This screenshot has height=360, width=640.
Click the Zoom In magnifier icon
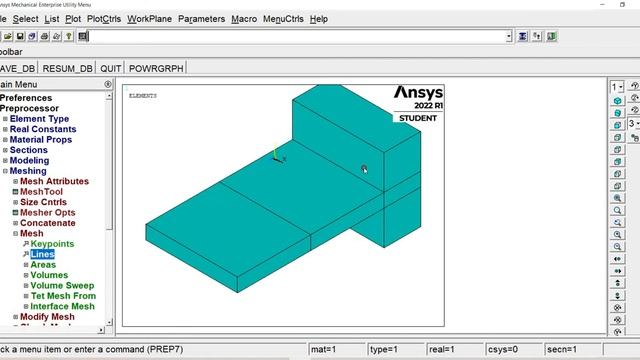coord(617,235)
